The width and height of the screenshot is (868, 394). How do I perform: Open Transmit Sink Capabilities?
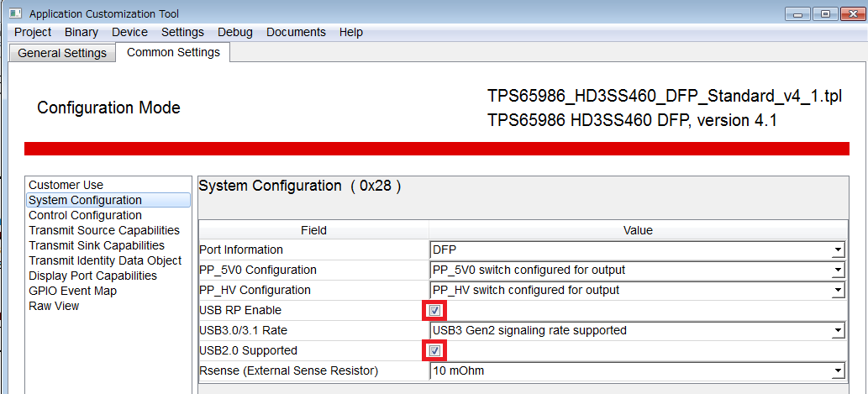97,245
